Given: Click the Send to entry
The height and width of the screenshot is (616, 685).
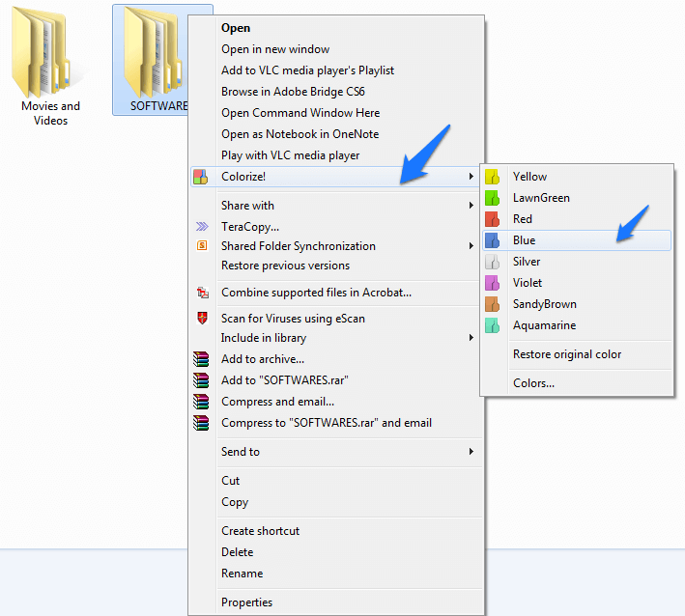Looking at the screenshot, I should pyautogui.click(x=336, y=452).
